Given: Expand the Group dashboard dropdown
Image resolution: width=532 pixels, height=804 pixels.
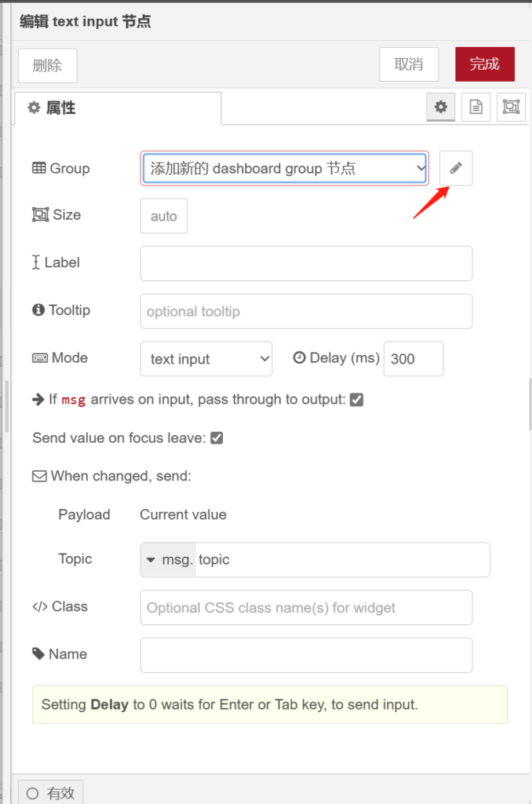Looking at the screenshot, I should (x=284, y=168).
